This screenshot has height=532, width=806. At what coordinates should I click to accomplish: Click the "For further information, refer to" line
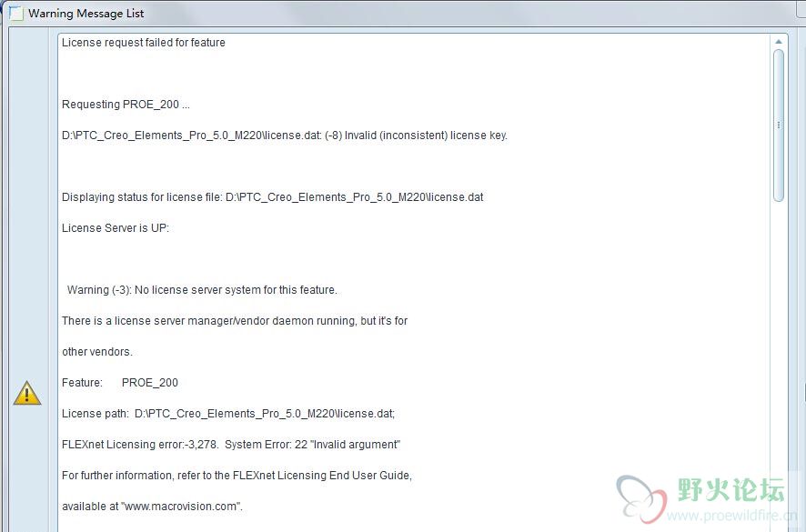[x=237, y=476]
